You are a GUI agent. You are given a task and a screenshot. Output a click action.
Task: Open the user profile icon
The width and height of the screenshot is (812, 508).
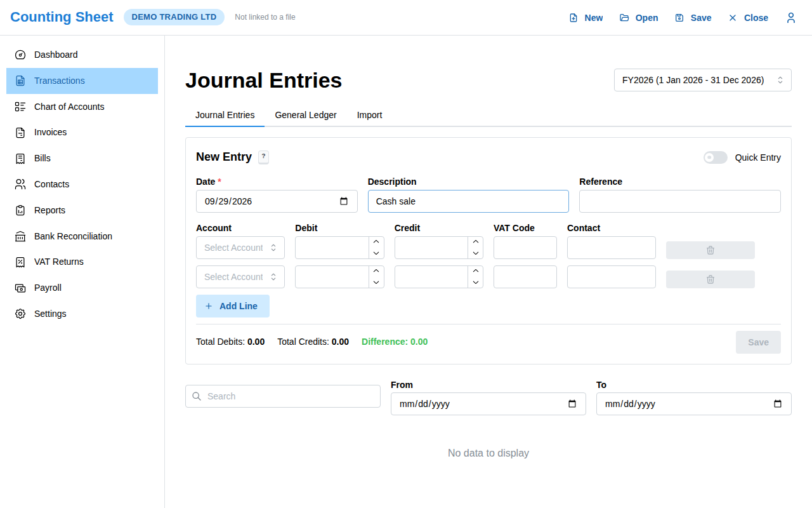790,18
